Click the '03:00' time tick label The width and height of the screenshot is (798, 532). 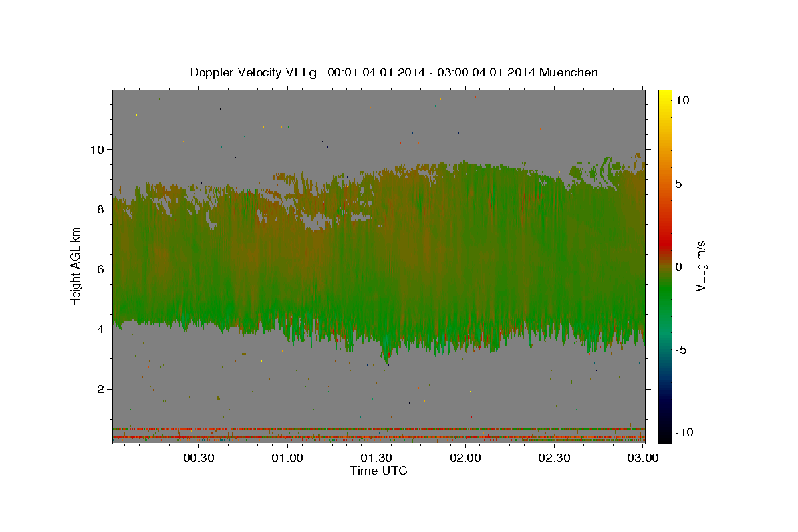[642, 458]
